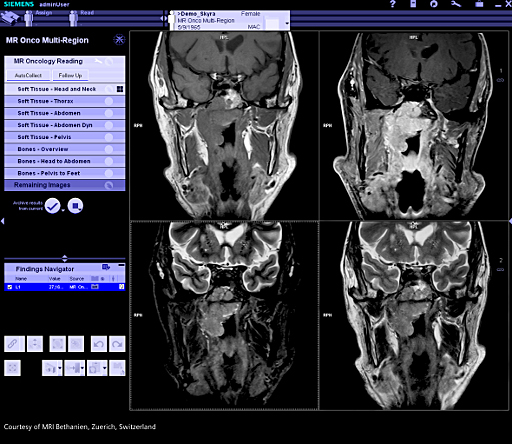Open the help question mark icon
Viewport: 512px width, 444px height.
click(x=393, y=4)
